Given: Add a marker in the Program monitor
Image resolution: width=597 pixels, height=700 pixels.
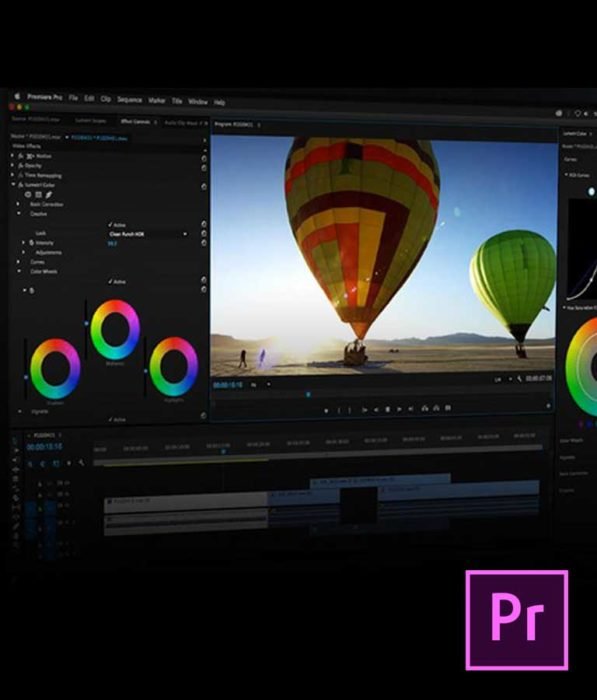Looking at the screenshot, I should coord(326,410).
